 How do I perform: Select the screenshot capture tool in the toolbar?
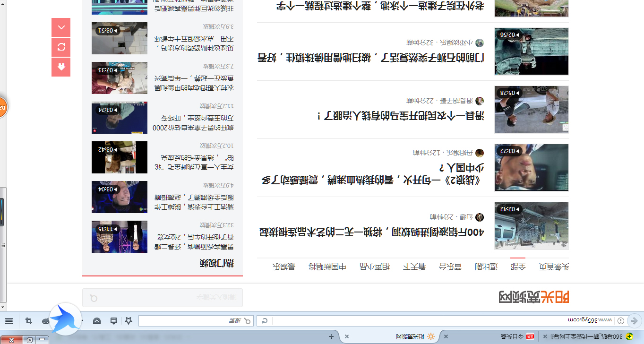[28, 321]
